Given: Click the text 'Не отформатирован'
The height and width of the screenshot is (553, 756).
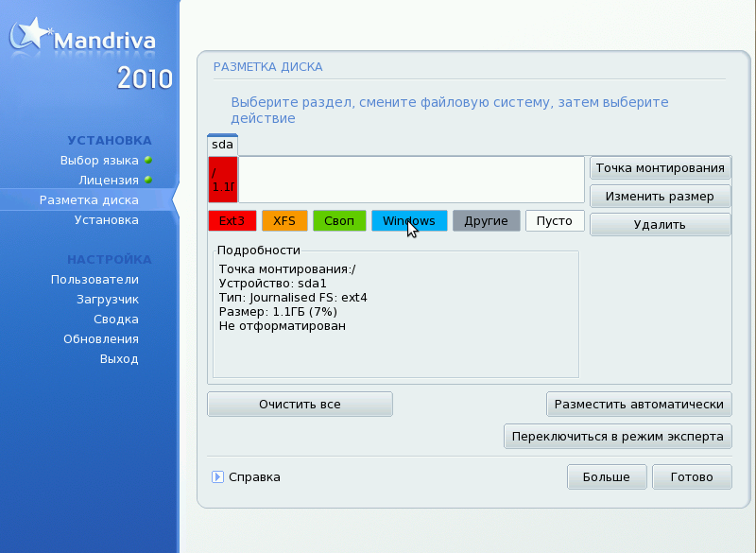Looking at the screenshot, I should click(283, 326).
